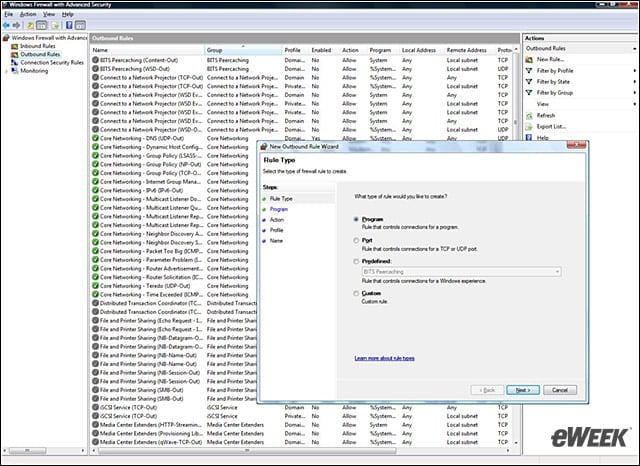Click the Outbound Rules tree icon
640x466 pixels.
tap(15, 54)
